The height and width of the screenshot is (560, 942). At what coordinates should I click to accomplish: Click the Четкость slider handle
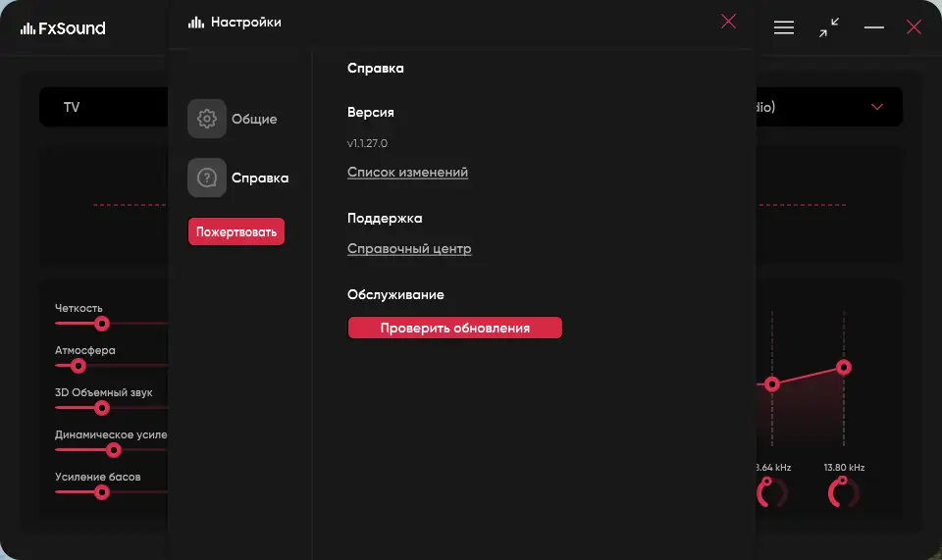click(101, 324)
